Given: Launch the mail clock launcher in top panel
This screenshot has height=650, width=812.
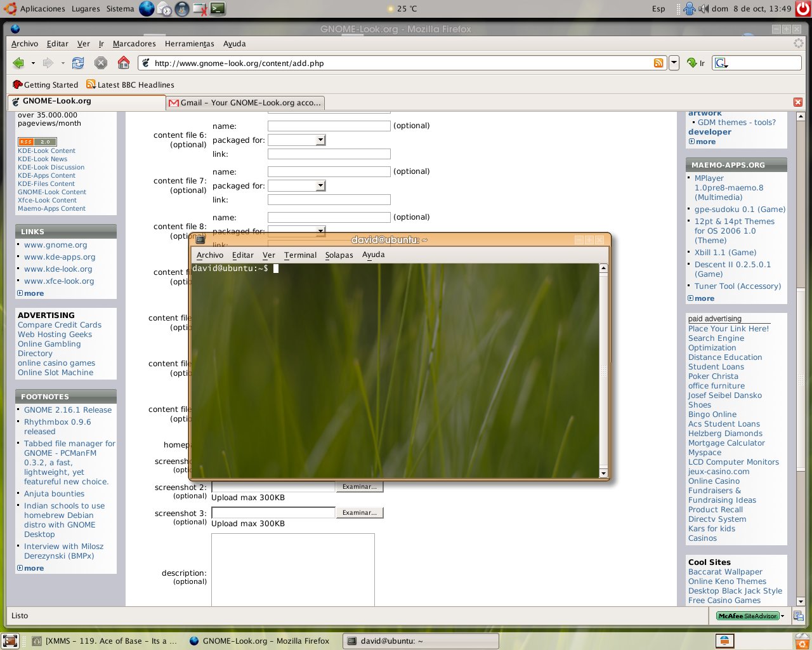Looking at the screenshot, I should point(164,9).
